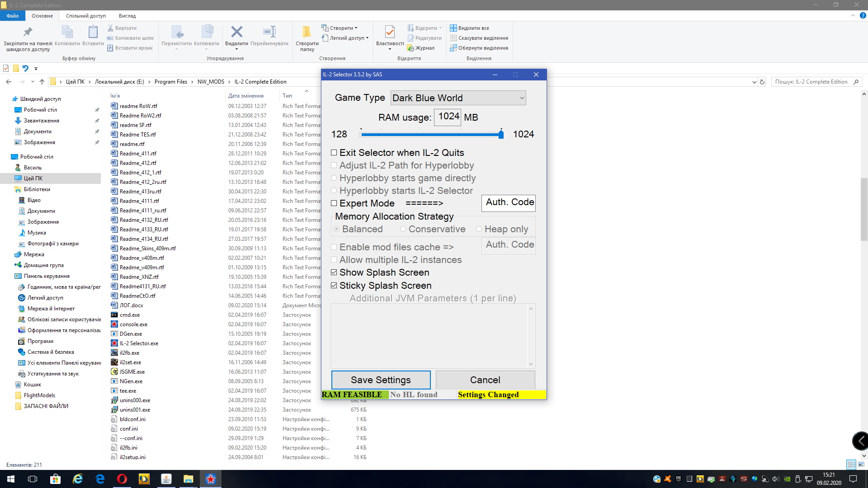This screenshot has height=488, width=868.
Task: Open the Game Type dropdown
Action: pos(458,98)
